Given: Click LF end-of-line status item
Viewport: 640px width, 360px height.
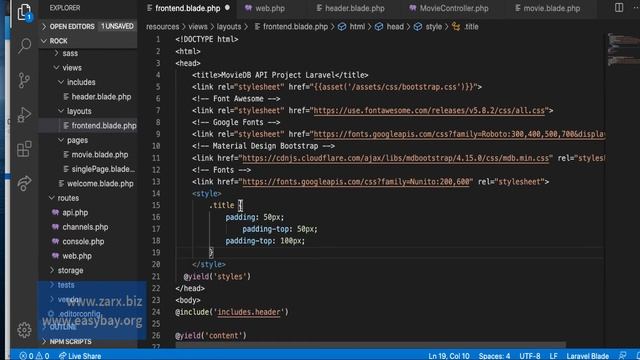Looking at the screenshot, I should click(553, 356).
